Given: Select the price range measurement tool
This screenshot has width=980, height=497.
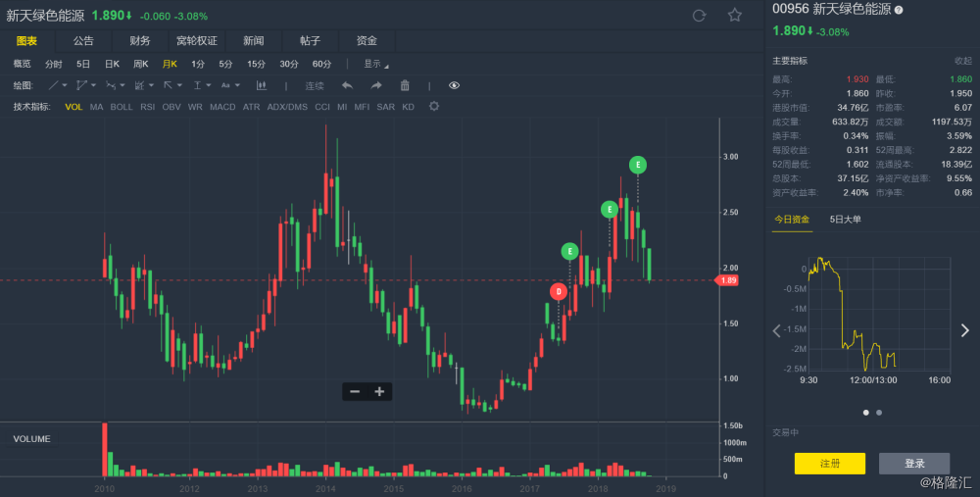Looking at the screenshot, I should click(197, 85).
